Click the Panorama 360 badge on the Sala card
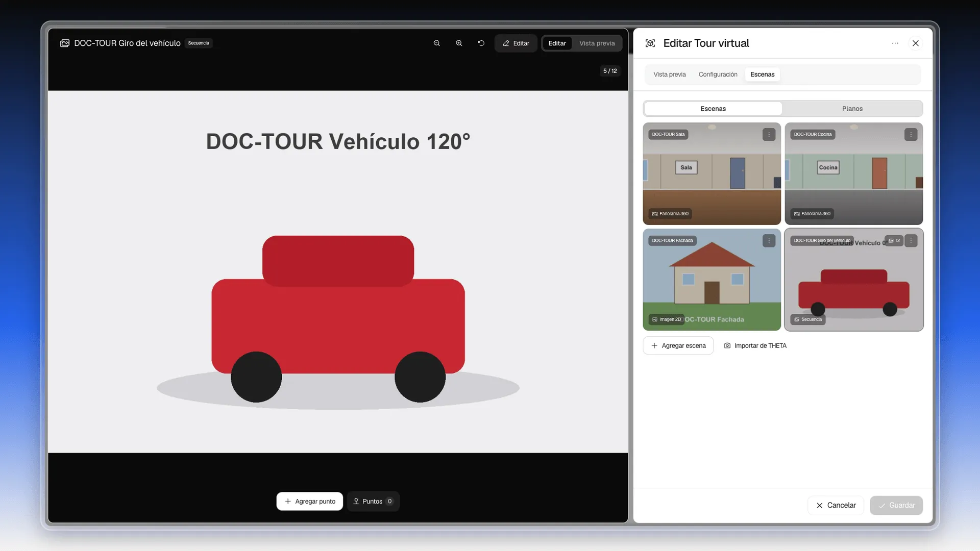Screen dimensions: 980x551 670,214
